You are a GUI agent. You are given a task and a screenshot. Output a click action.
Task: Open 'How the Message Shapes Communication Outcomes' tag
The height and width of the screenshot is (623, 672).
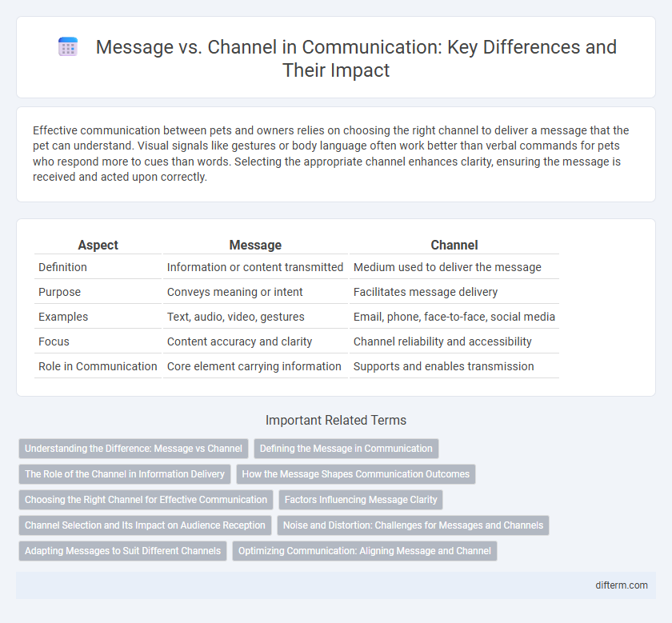click(356, 474)
